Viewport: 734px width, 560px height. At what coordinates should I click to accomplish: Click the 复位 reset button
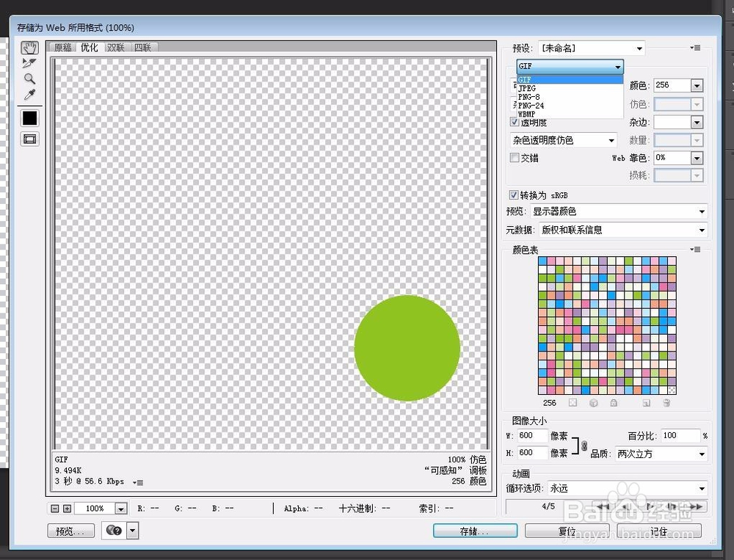[x=567, y=531]
